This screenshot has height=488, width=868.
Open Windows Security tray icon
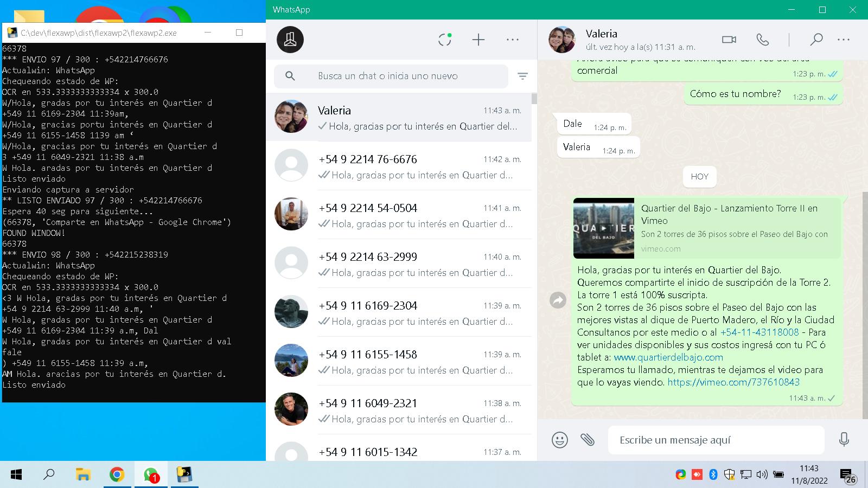coord(730,475)
